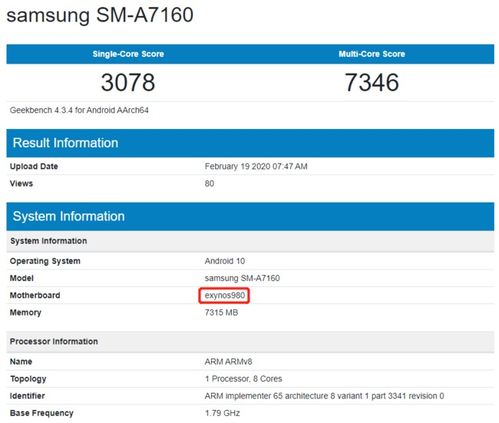Click the Model value samsung SM-A7160

[242, 278]
